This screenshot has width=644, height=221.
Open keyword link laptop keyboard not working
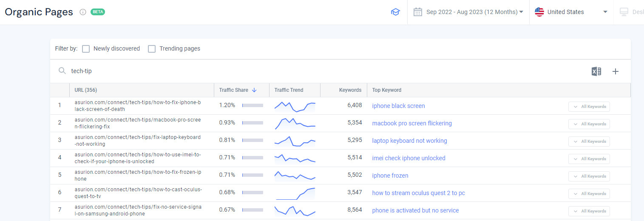click(409, 141)
